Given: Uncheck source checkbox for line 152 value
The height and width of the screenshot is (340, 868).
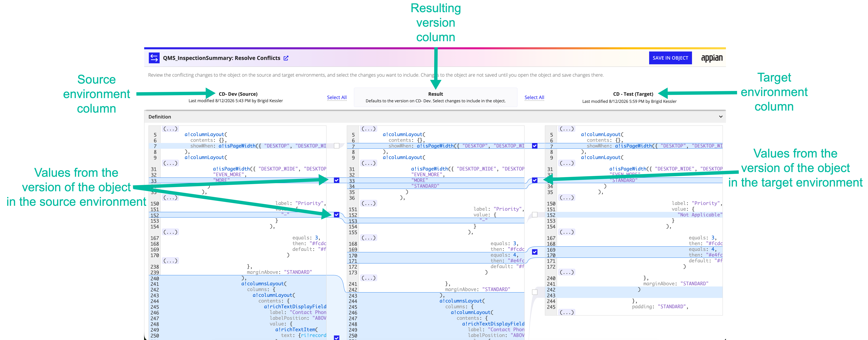Looking at the screenshot, I should point(337,215).
